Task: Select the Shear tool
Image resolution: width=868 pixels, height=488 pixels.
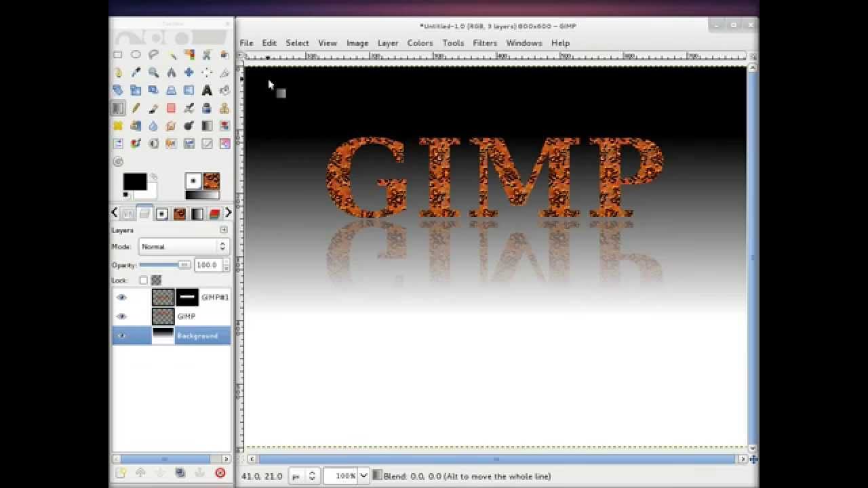Action: click(x=153, y=90)
